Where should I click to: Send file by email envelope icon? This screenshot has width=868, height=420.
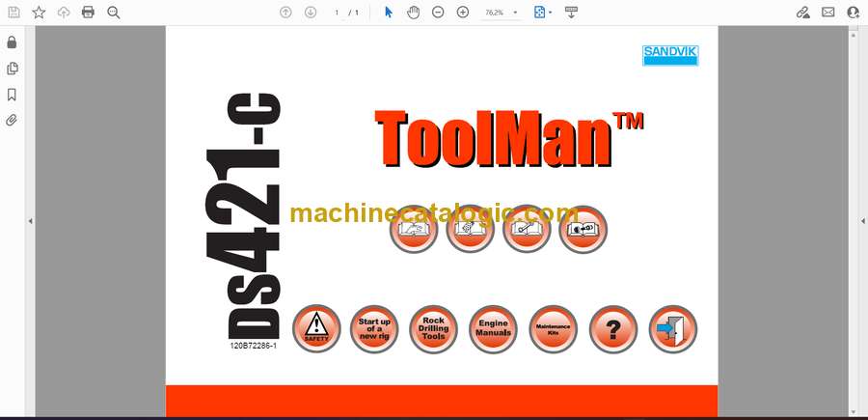[x=828, y=13]
